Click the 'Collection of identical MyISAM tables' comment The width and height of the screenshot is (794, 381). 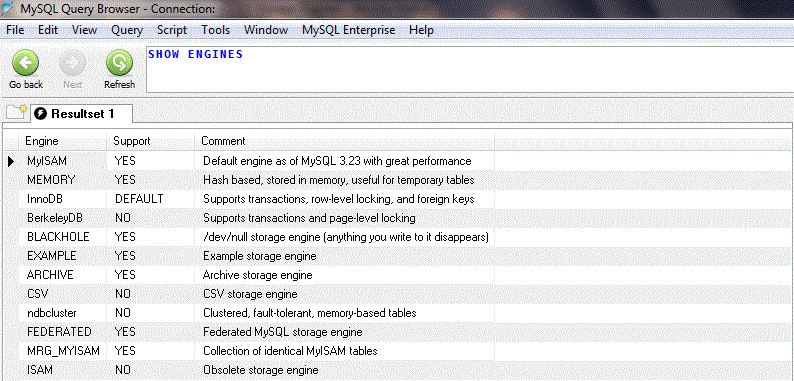[290, 351]
